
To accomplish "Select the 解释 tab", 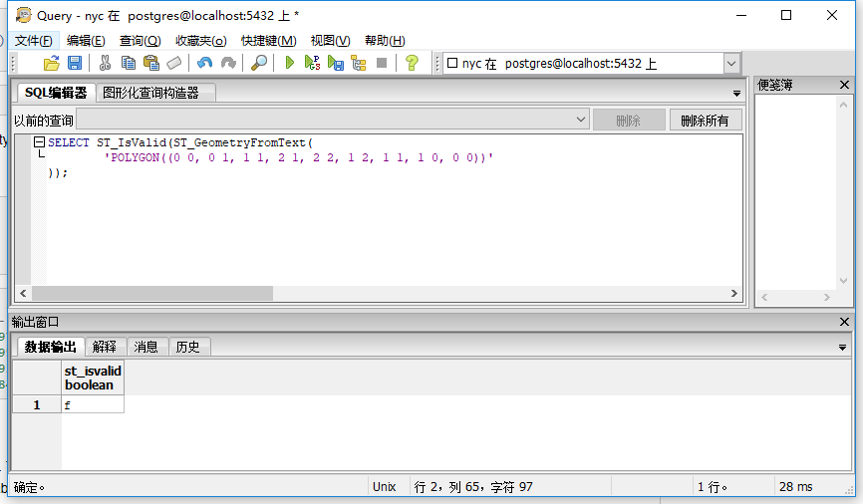I will coord(105,347).
